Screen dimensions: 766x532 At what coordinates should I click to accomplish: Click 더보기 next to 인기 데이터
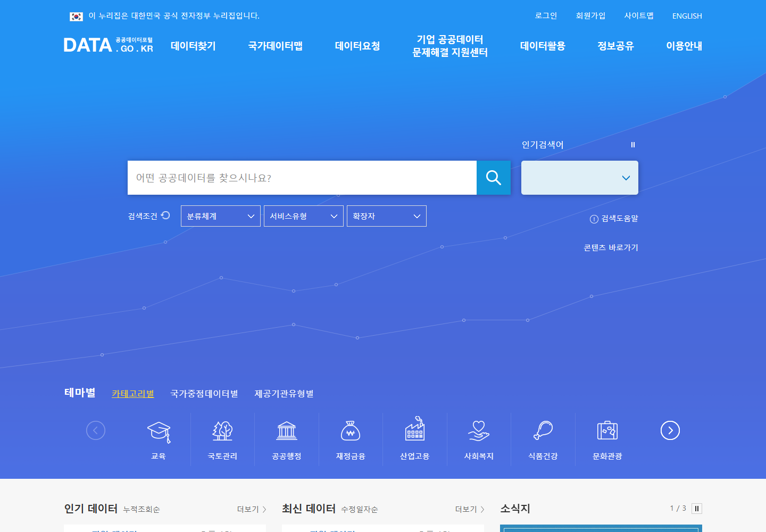click(252, 510)
